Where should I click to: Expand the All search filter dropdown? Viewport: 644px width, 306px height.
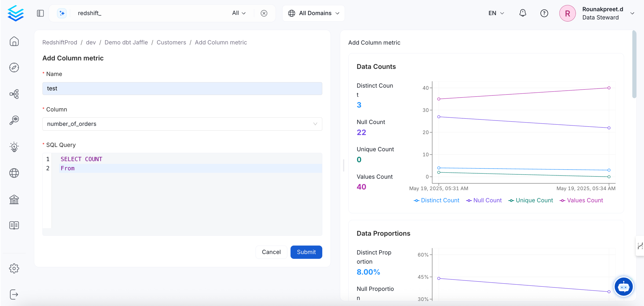[239, 13]
